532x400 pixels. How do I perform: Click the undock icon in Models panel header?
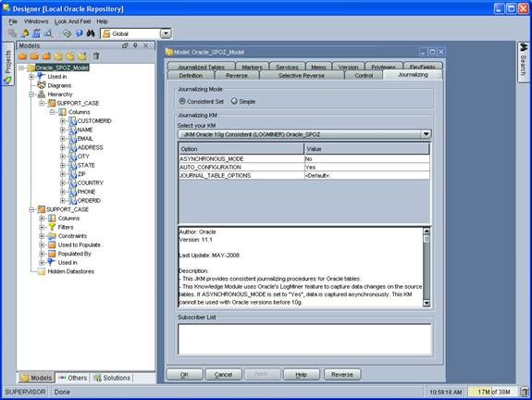(125, 45)
